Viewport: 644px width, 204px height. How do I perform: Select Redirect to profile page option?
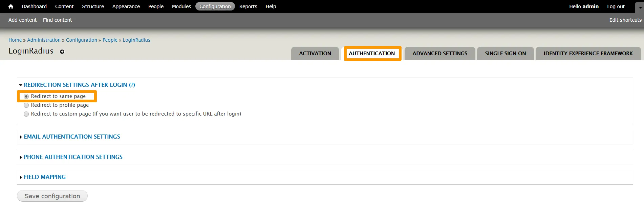point(26,105)
